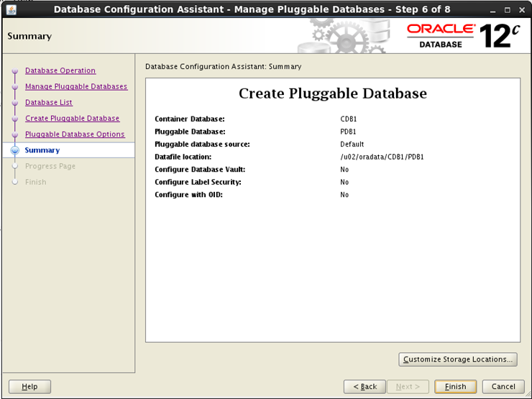This screenshot has width=532, height=399.
Task: Maximize the Database Configuration Assistant window
Action: [508, 10]
